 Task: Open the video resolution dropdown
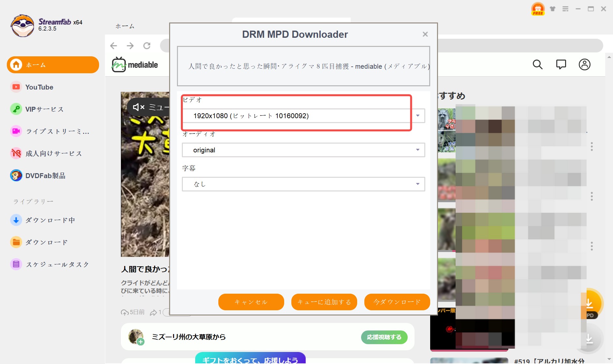pos(418,116)
